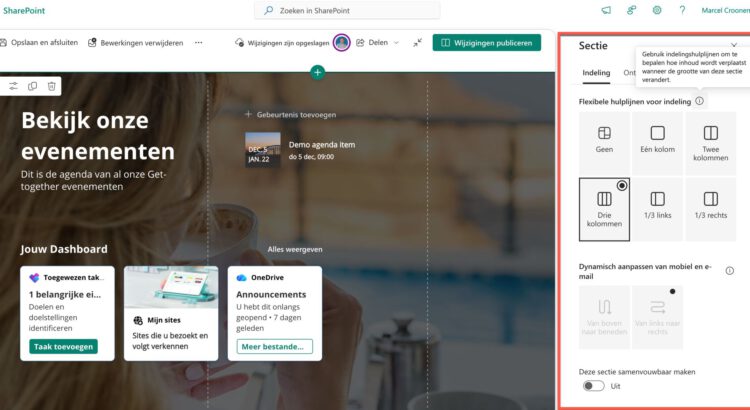The width and height of the screenshot is (750, 410).
Task: Click Alles weergeven link
Action: (295, 249)
